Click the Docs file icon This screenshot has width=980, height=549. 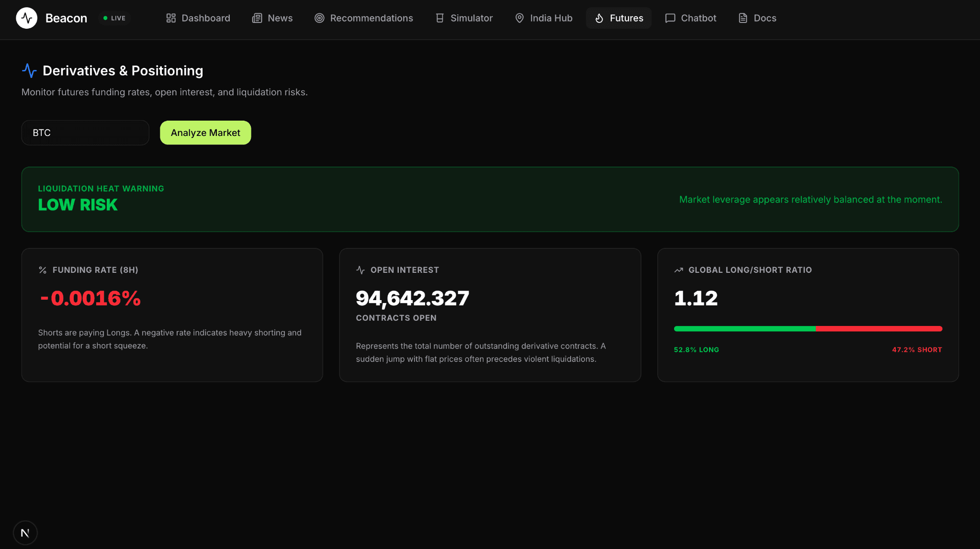point(743,18)
